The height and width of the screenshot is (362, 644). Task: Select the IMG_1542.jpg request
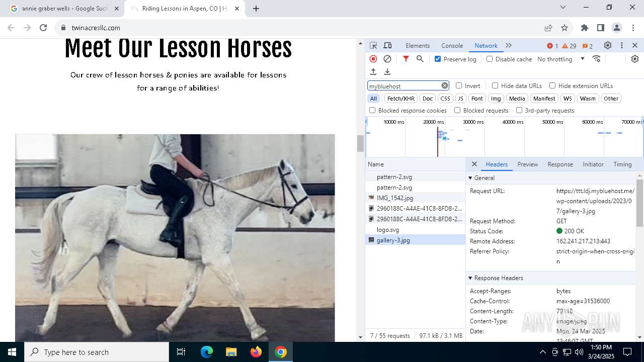tap(394, 198)
